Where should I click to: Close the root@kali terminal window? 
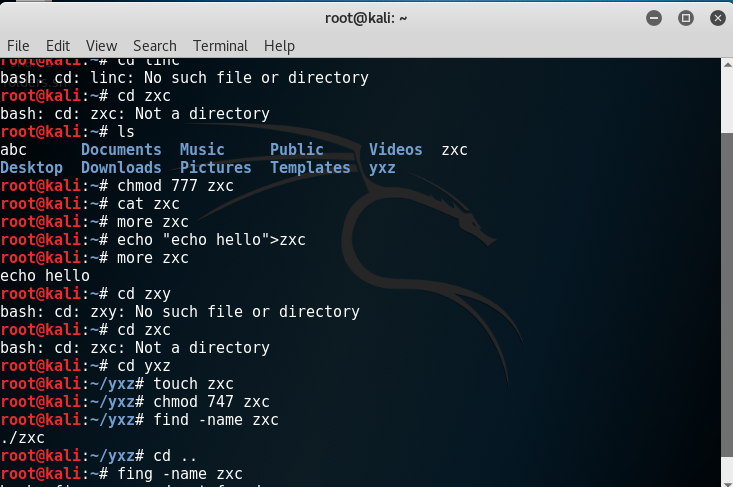pyautogui.click(x=718, y=18)
